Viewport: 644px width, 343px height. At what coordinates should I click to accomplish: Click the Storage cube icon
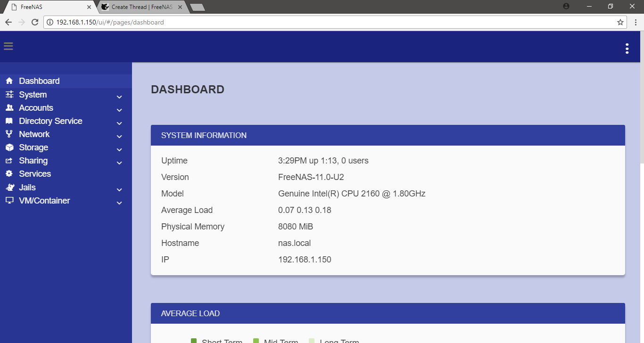(9, 147)
